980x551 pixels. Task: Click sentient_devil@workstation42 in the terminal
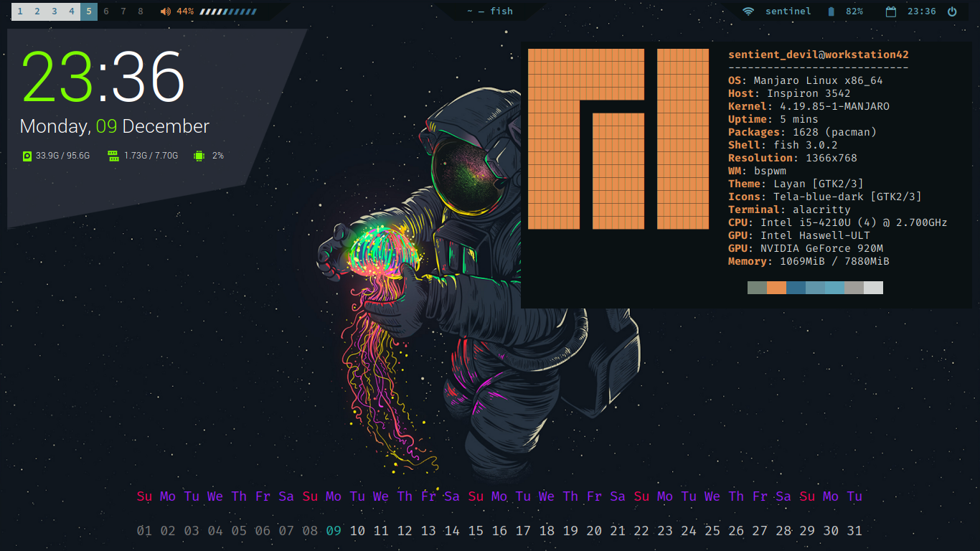click(x=819, y=55)
